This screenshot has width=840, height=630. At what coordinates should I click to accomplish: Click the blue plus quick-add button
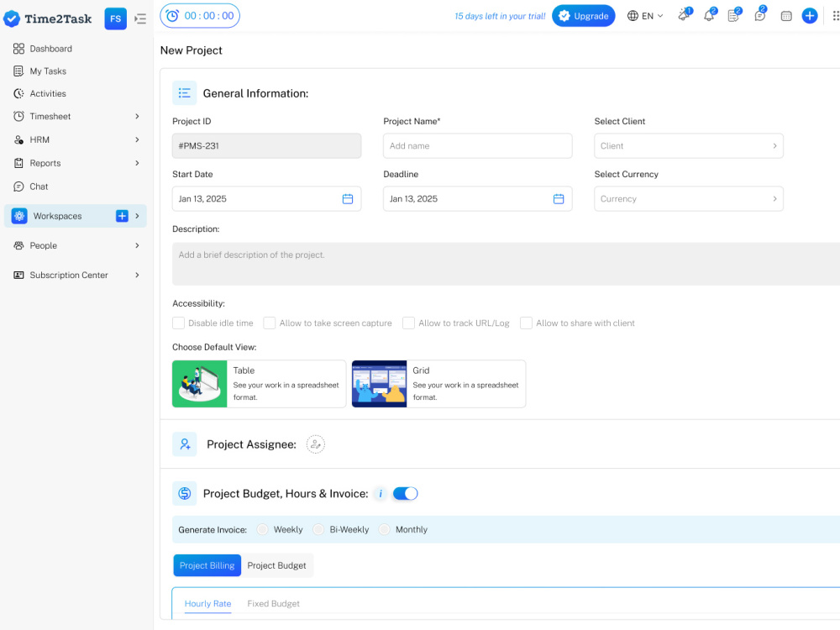click(x=810, y=15)
